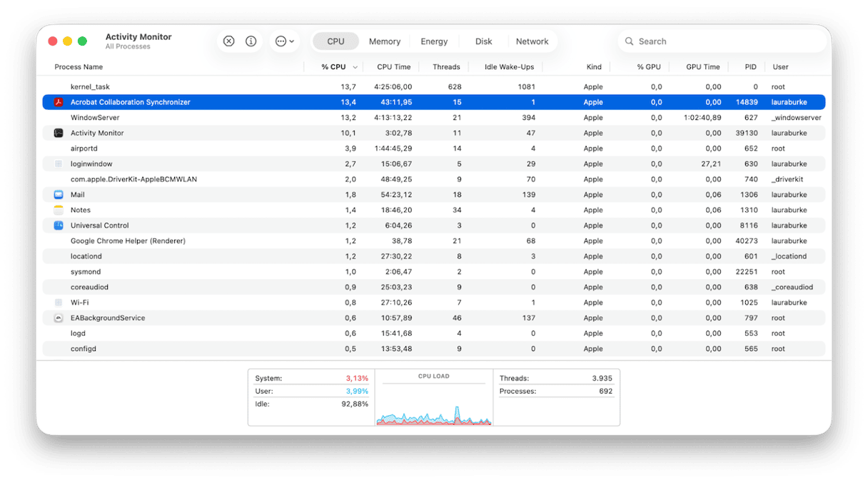Sort by Threads column

(x=446, y=67)
